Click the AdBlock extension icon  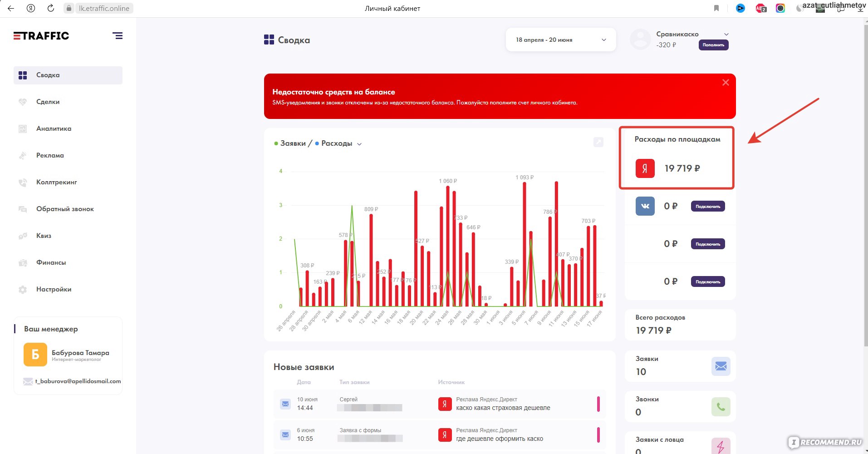(x=761, y=8)
